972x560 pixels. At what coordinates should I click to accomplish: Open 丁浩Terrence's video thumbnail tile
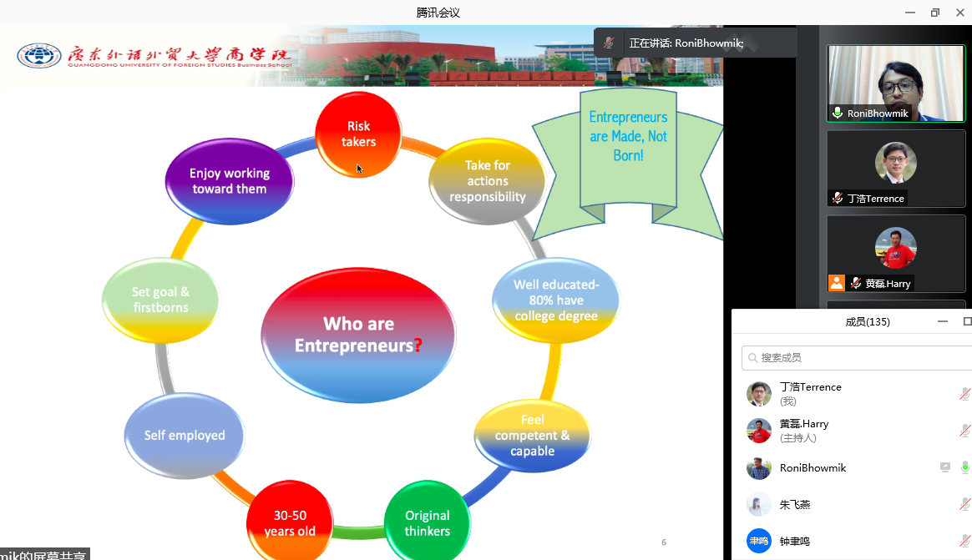point(895,168)
